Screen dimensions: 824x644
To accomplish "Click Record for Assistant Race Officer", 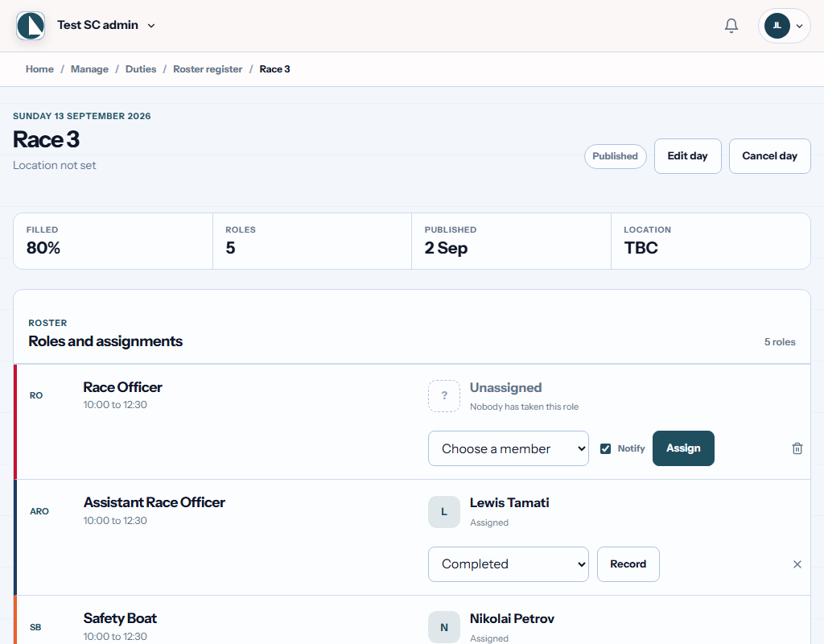I will [x=628, y=564].
